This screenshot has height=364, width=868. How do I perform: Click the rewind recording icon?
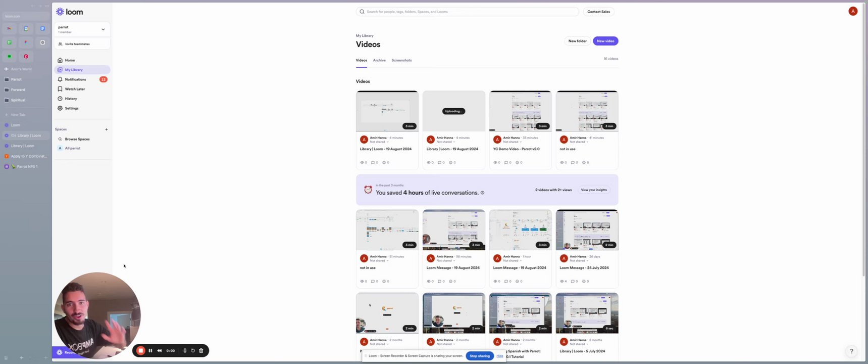(x=160, y=351)
